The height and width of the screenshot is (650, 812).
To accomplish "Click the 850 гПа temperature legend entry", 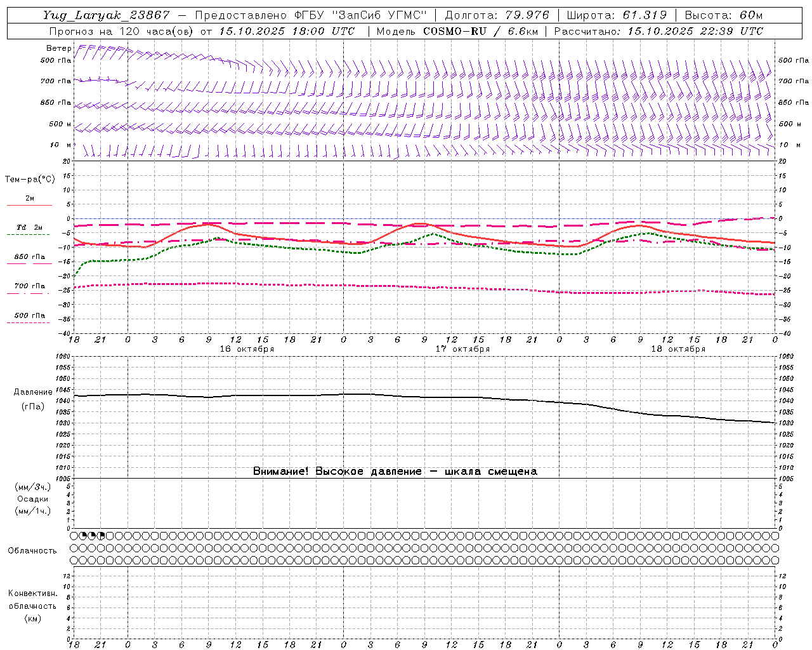I will point(30,257).
